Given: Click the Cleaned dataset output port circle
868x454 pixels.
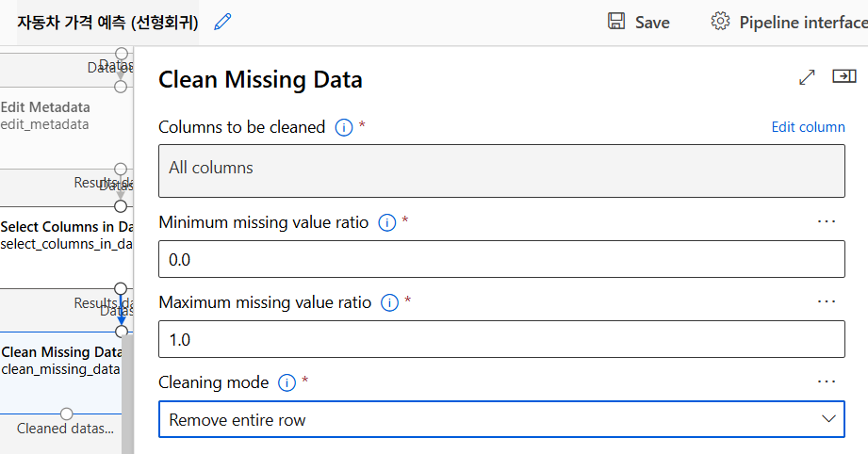Looking at the screenshot, I should tap(66, 413).
